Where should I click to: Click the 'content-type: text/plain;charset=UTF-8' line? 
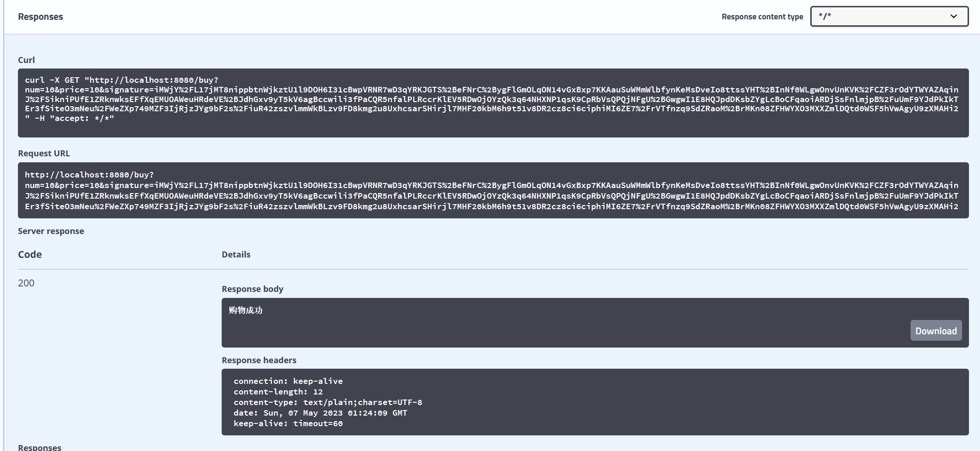point(328,402)
